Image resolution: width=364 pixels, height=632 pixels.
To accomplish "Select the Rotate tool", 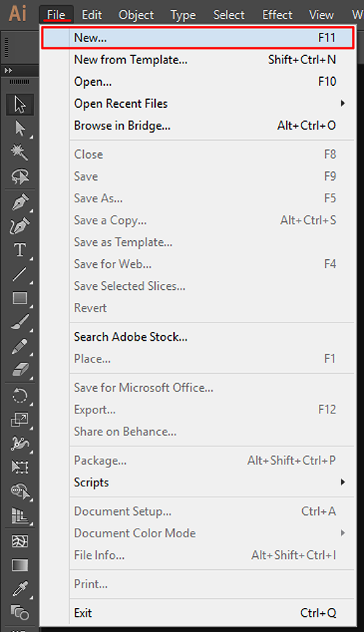I will (x=20, y=395).
